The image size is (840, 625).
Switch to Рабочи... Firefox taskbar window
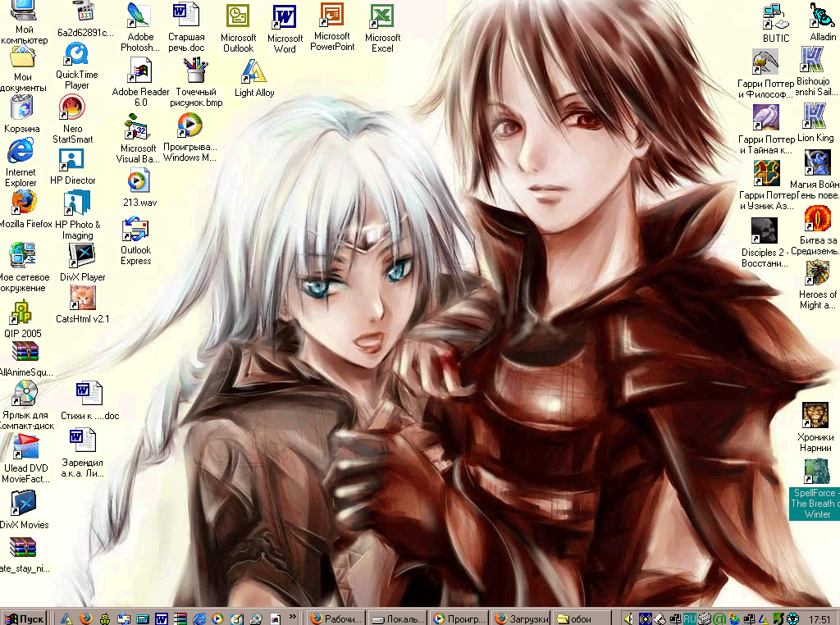pos(337,618)
